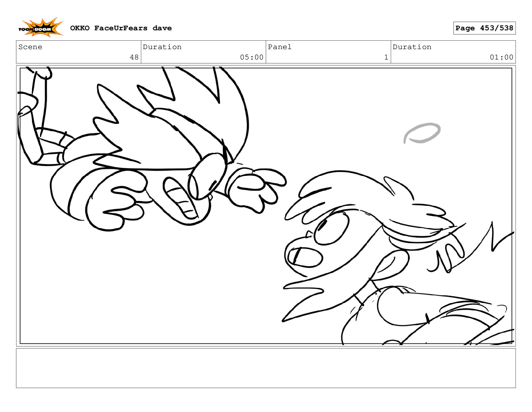Screen dimensions: 532x412
Task: Click the panel duration value '01:00'
Action: pyautogui.click(x=501, y=58)
